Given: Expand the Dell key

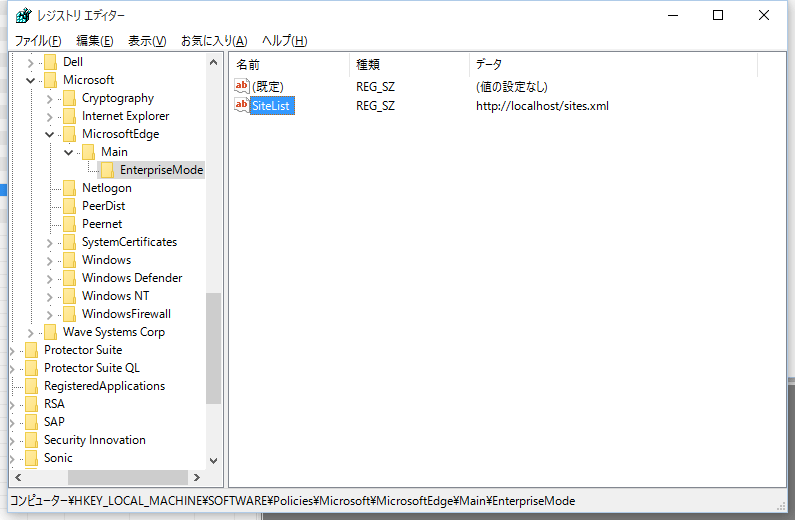Looking at the screenshot, I should pos(30,63).
